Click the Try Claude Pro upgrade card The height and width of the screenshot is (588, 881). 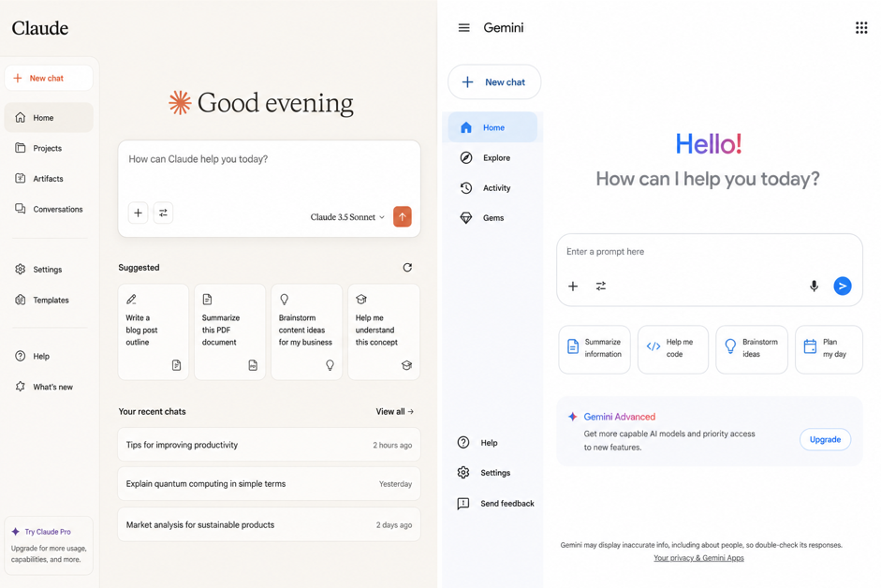click(x=49, y=545)
